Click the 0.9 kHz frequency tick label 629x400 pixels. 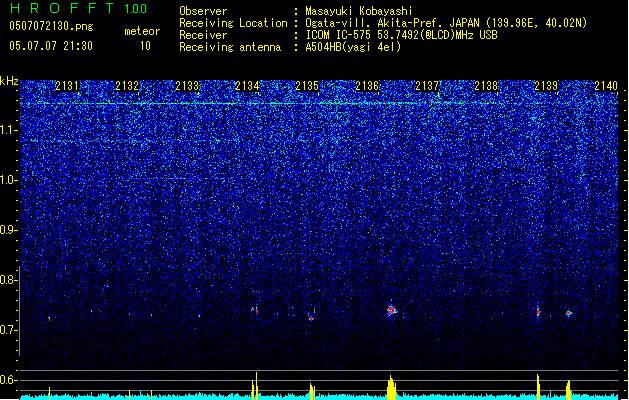pos(9,230)
